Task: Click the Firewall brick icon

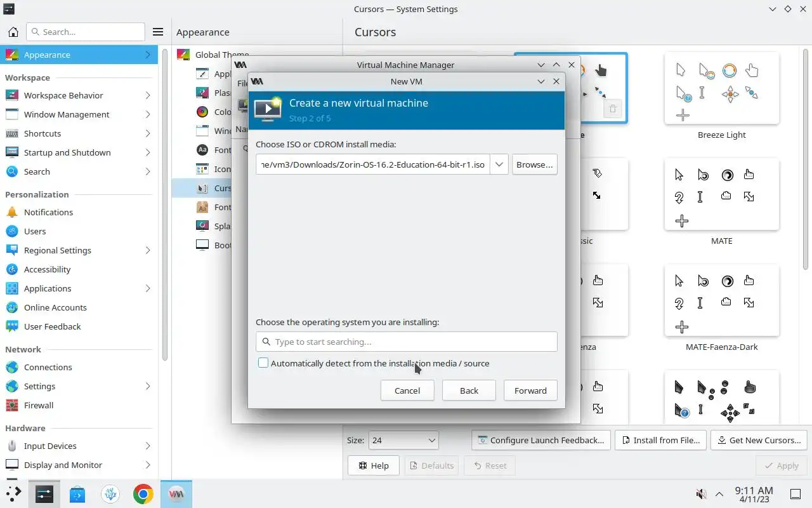Action: [x=12, y=405]
